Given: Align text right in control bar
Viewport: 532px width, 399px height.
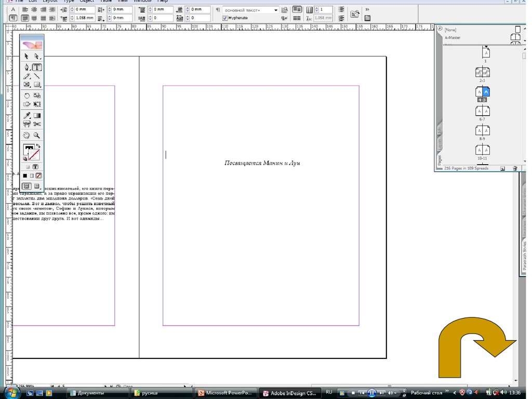Looking at the screenshot, I should 43,9.
